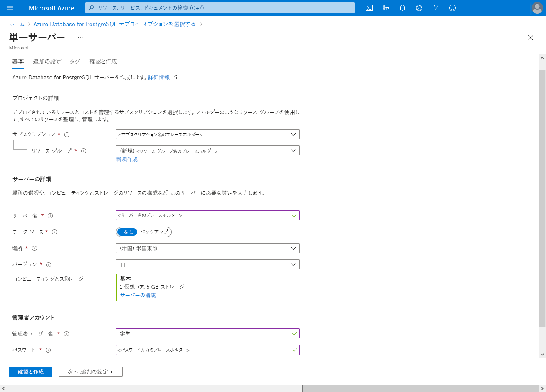
Task: Click the 1 仮想コア, 5 GB ストレージ text
Action: click(x=152, y=287)
